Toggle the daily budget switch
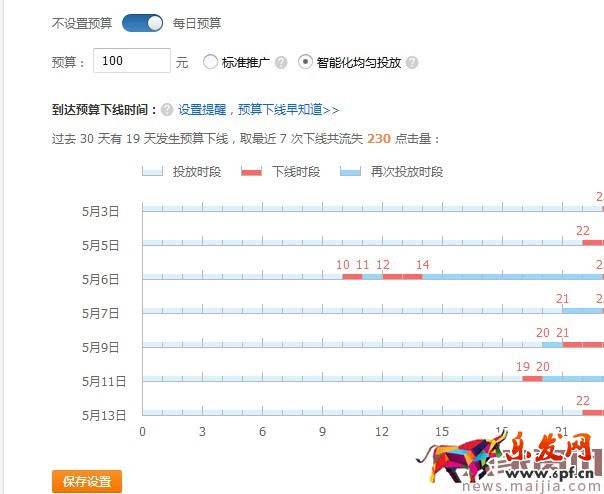Screen dimensions: 604x494 [142, 22]
